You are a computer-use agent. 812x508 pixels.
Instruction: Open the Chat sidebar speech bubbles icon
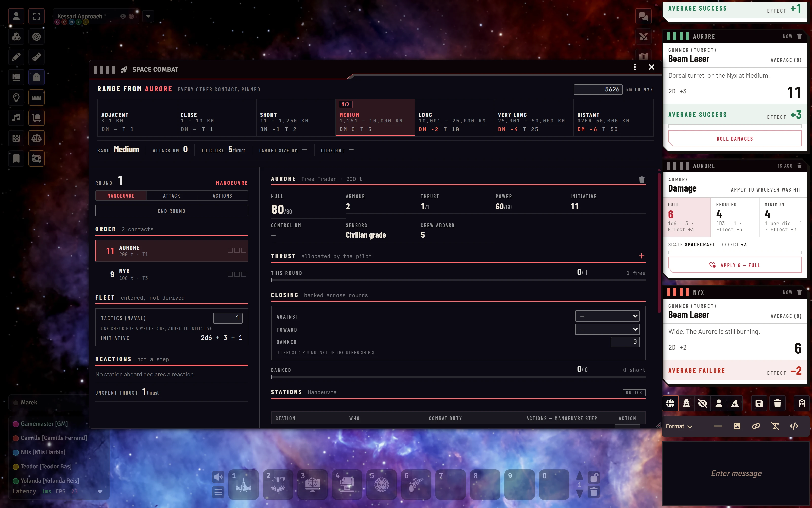[643, 16]
